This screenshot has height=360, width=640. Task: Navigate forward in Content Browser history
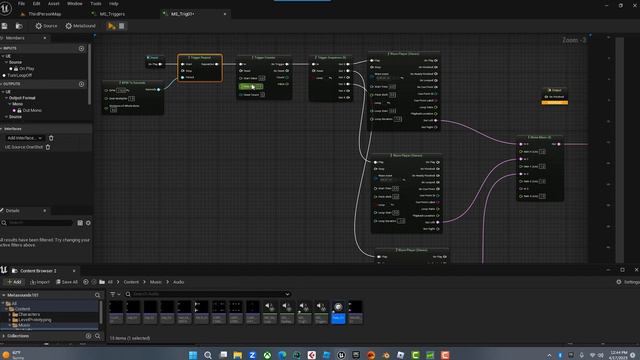(94, 282)
